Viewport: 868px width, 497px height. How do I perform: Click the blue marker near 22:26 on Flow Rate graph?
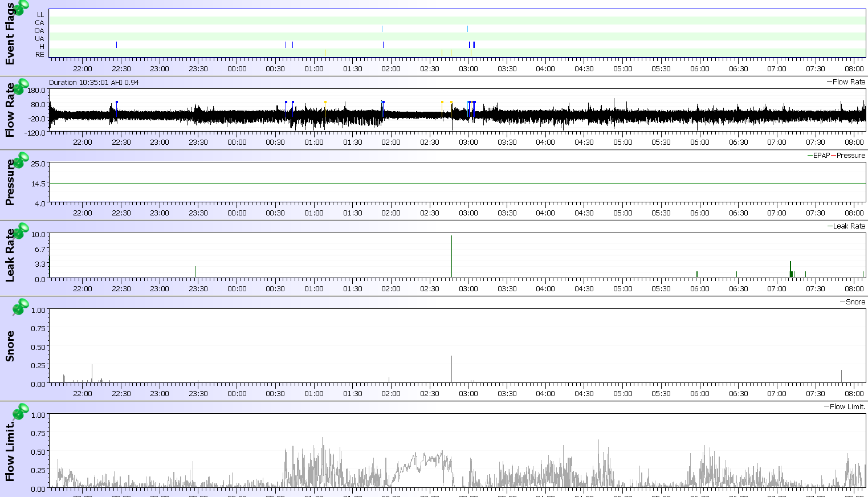click(x=116, y=103)
